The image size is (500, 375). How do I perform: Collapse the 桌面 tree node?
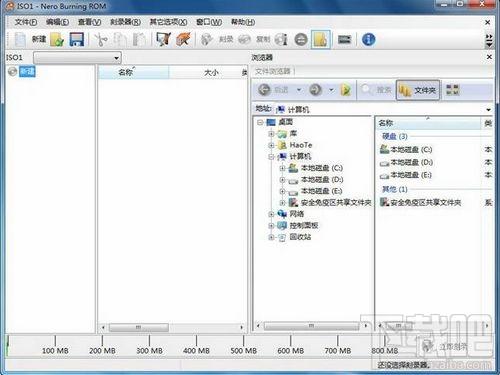(x=260, y=122)
